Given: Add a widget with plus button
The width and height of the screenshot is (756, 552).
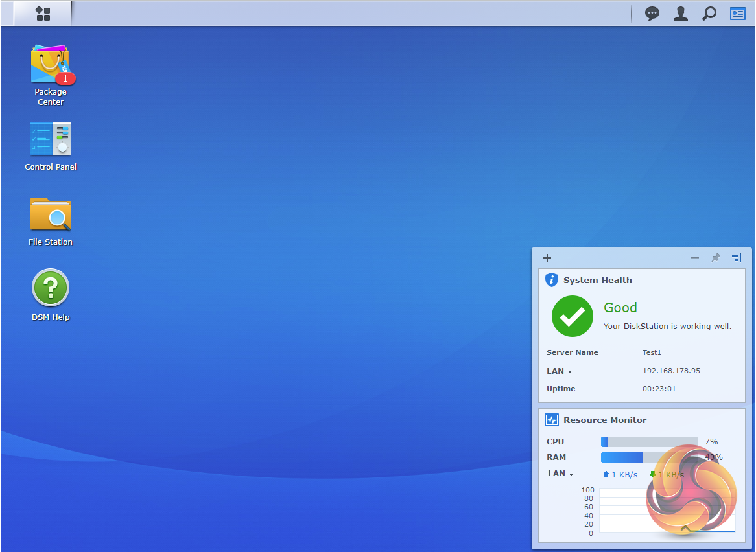Looking at the screenshot, I should coord(547,258).
